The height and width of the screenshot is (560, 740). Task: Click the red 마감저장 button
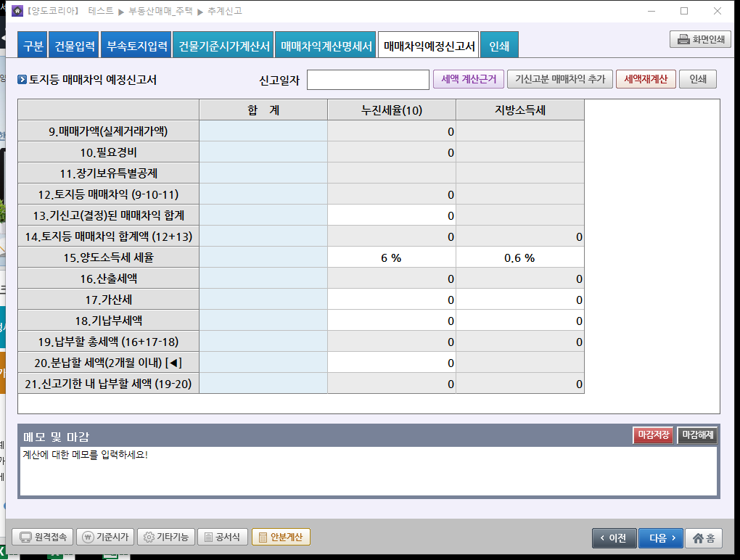tap(653, 435)
